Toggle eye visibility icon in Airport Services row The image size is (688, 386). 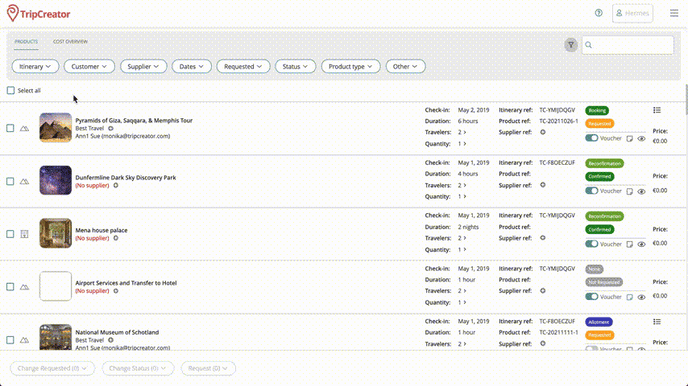tap(641, 297)
